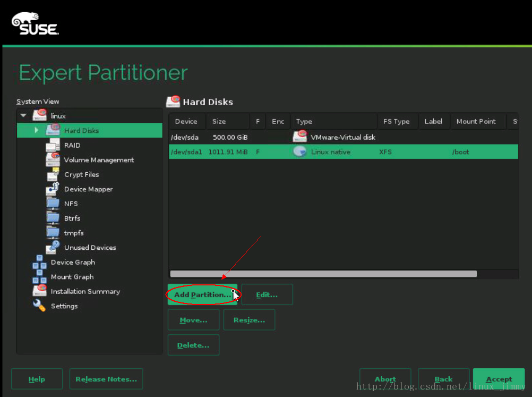Click the Label column header

pos(434,121)
